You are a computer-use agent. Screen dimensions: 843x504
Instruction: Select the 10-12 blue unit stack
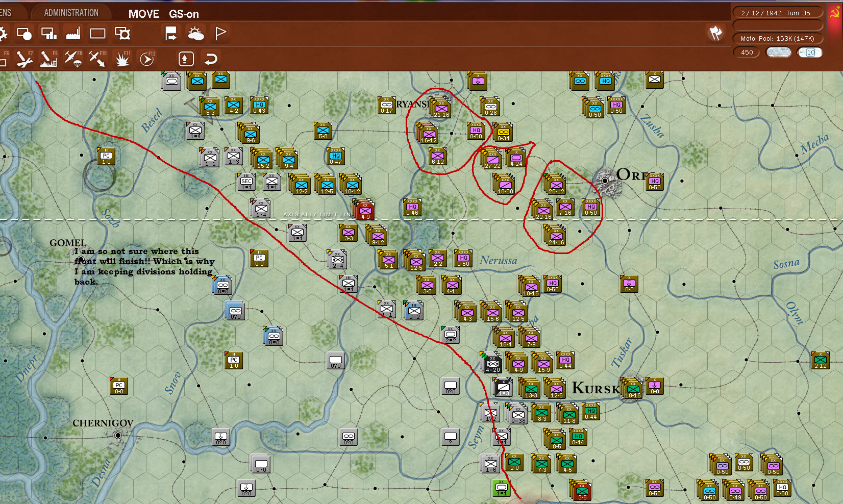(352, 184)
